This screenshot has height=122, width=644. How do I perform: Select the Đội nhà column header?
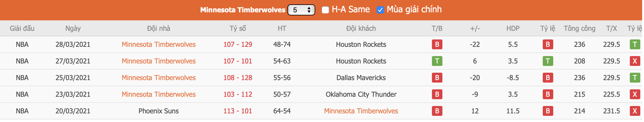159,28
